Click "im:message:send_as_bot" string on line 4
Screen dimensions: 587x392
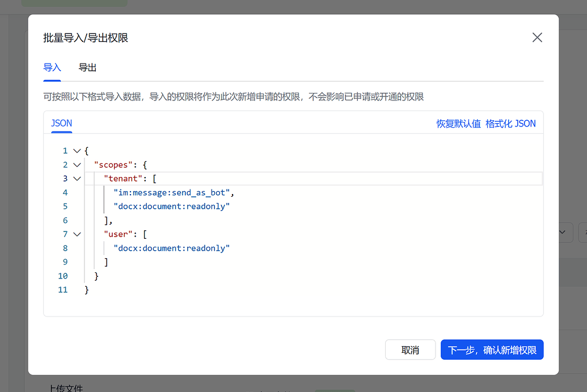click(171, 193)
